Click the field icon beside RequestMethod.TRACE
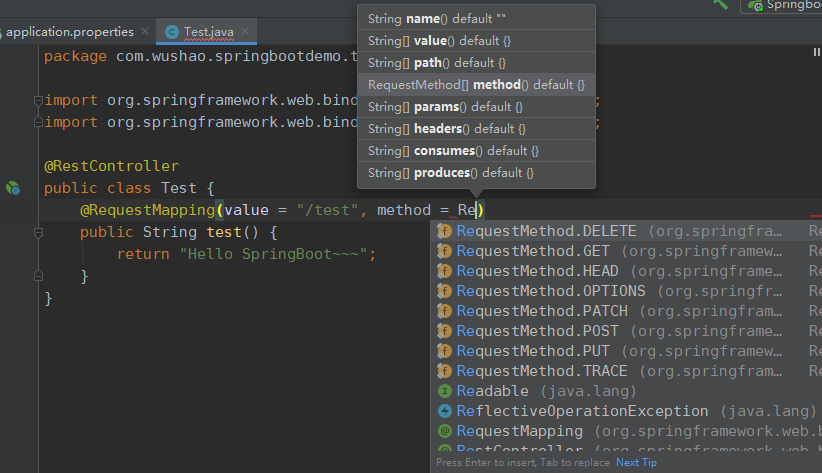 (444, 371)
